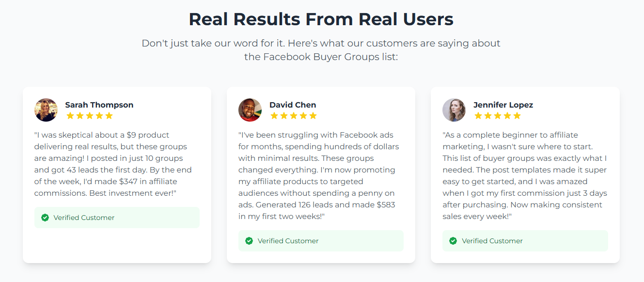Click Jennifer Lopez's profile photo
This screenshot has height=282, width=644.
point(454,110)
